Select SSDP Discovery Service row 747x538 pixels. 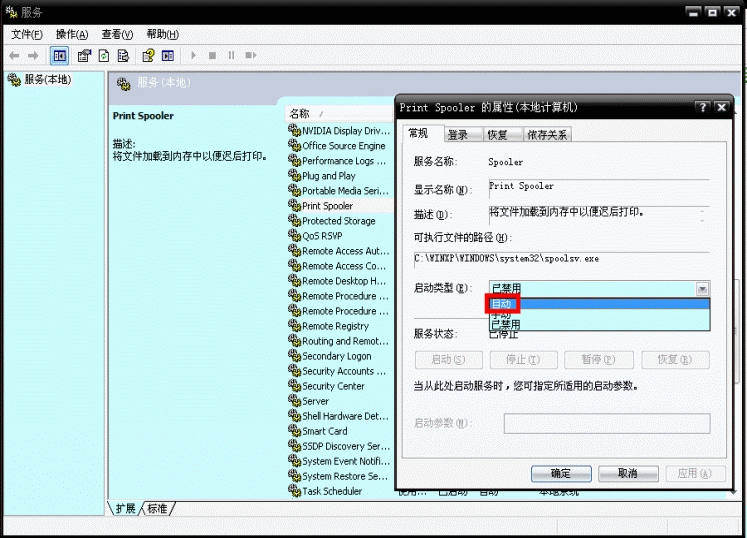(339, 446)
